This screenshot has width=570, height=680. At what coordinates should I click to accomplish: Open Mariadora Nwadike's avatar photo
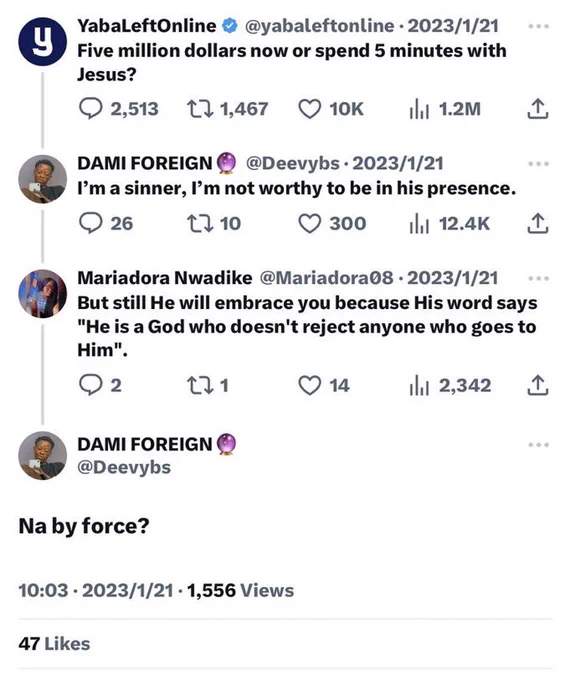tap(43, 294)
